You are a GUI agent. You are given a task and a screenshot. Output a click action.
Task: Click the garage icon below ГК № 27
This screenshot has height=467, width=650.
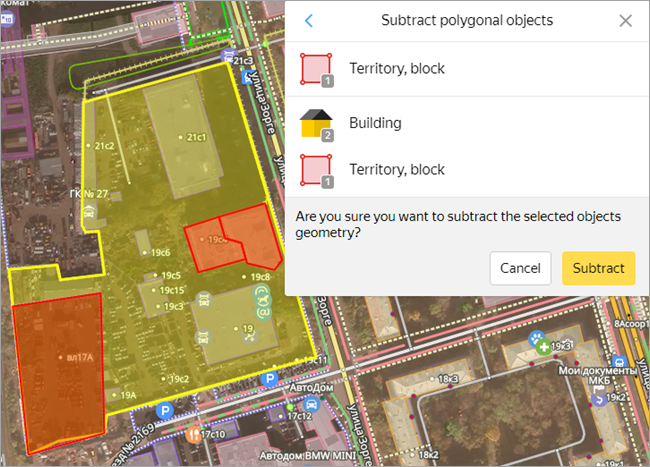tap(90, 211)
